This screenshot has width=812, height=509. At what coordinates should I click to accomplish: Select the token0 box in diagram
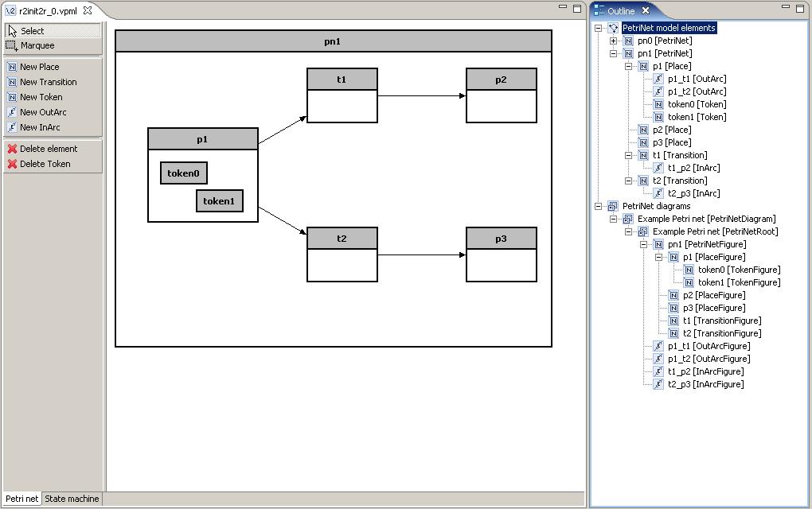(x=183, y=173)
